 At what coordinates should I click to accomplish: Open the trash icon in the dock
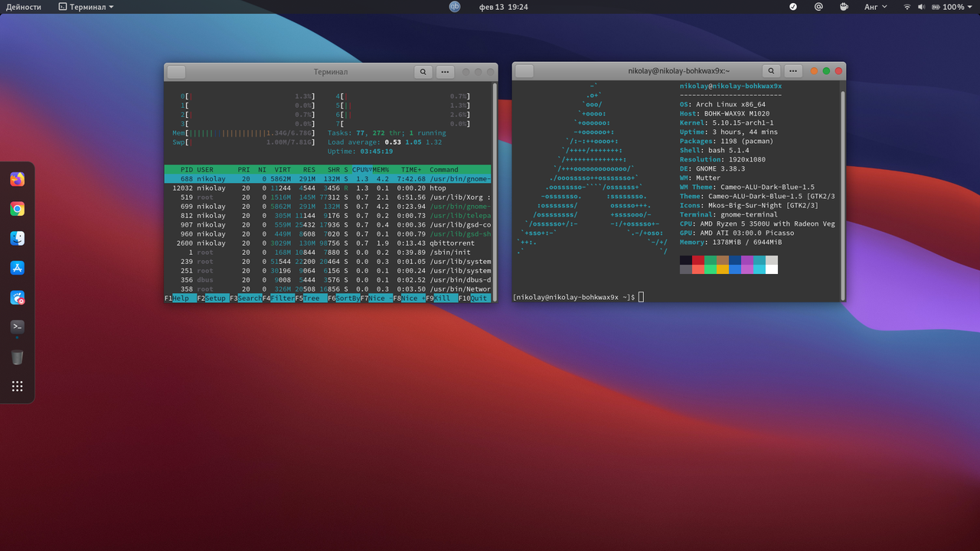click(x=17, y=357)
